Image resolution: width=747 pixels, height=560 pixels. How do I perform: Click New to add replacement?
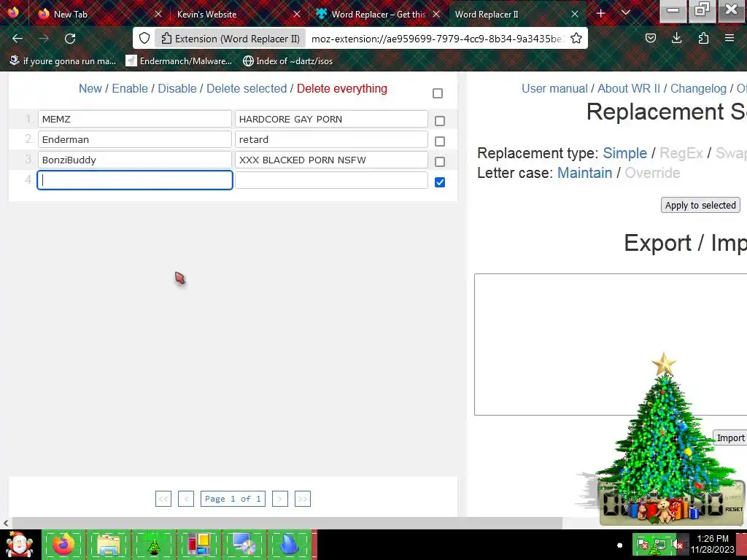(x=90, y=88)
